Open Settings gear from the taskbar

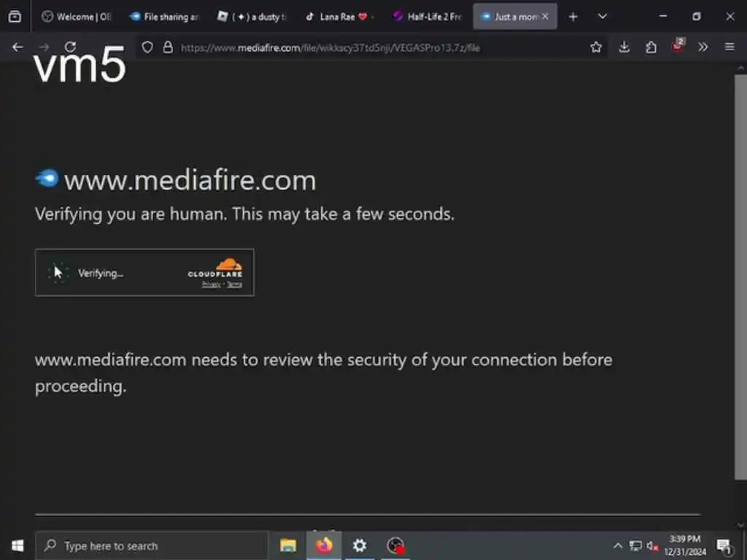pos(360,545)
